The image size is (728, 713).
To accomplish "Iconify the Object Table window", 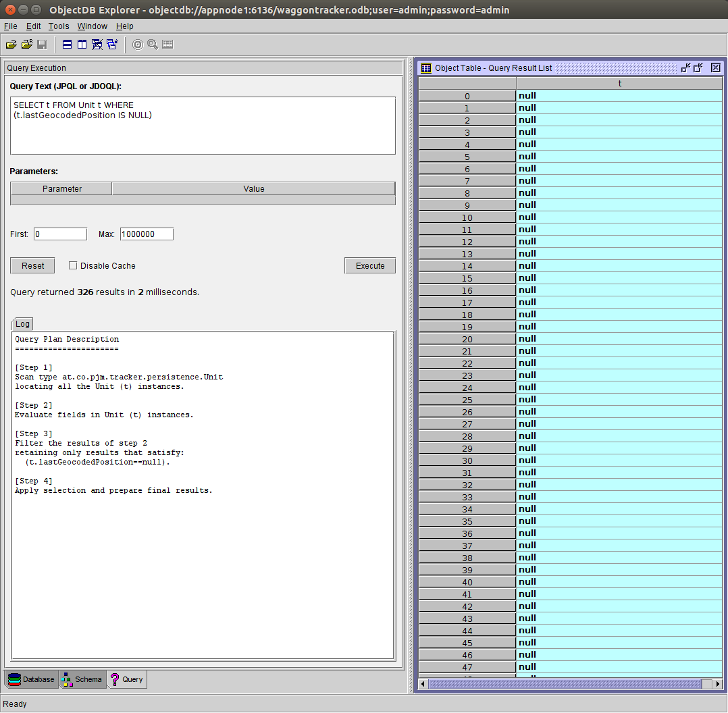I will (685, 68).
